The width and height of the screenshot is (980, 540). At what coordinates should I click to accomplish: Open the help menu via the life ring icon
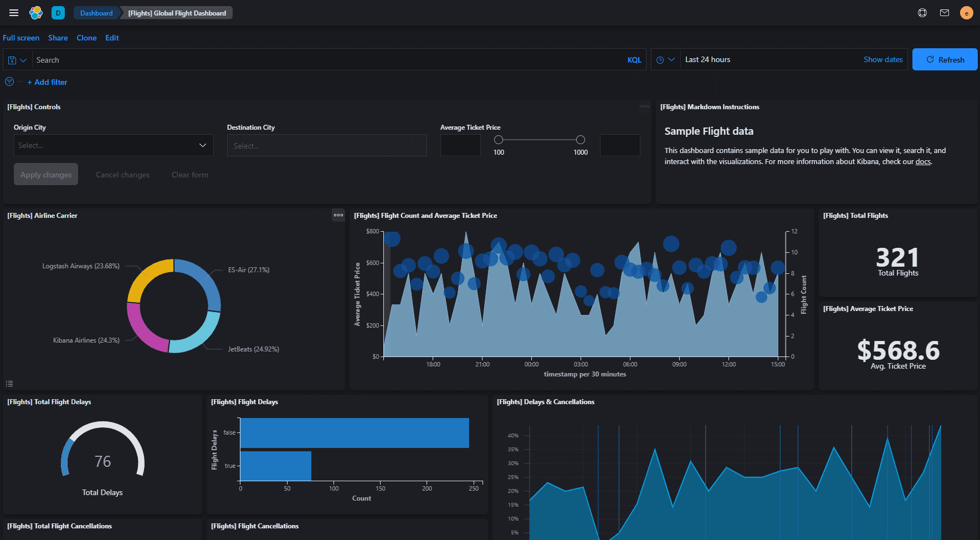click(x=922, y=12)
